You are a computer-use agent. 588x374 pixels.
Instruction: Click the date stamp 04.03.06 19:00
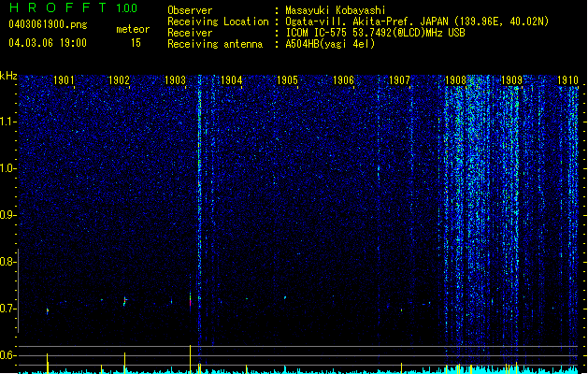pos(48,43)
